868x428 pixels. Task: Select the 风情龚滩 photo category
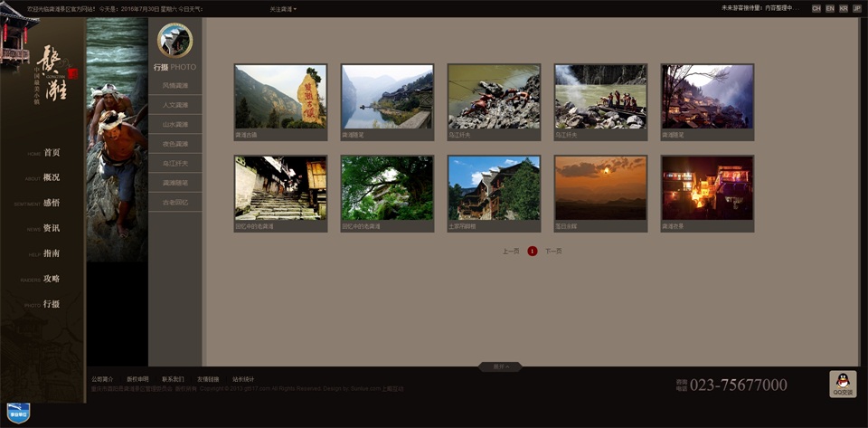click(175, 85)
